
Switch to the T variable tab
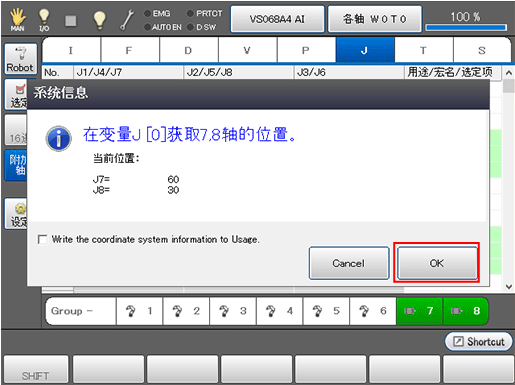click(x=424, y=50)
